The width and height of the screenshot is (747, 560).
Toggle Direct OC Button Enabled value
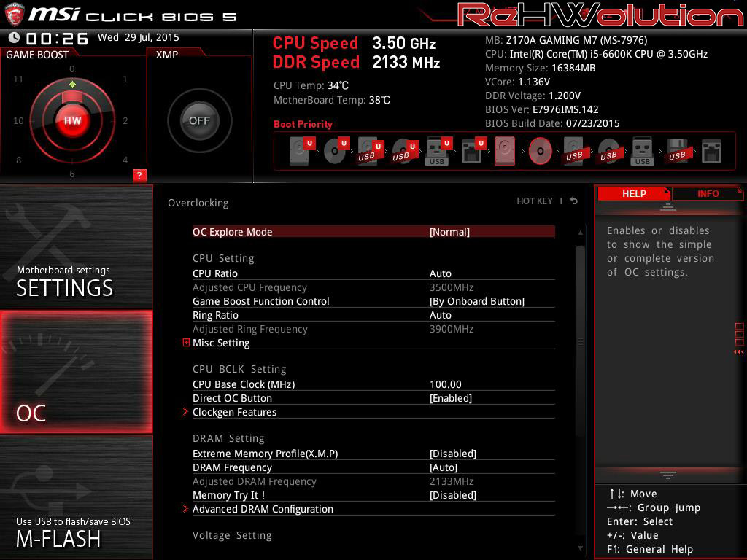(451, 398)
